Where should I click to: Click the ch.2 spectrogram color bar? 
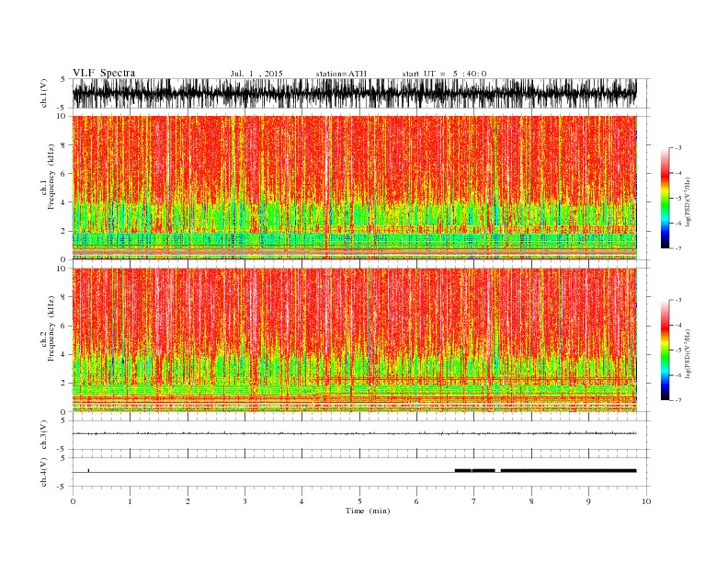point(665,350)
